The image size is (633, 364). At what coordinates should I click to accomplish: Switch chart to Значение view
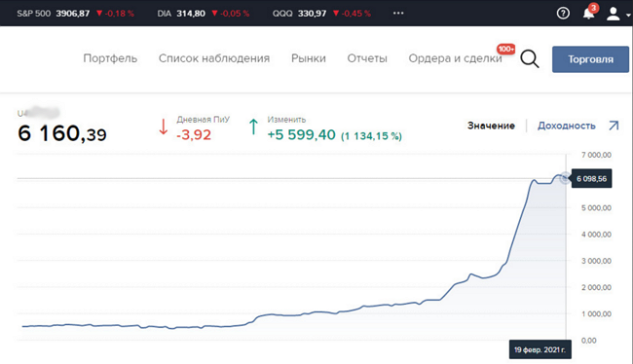coord(491,126)
